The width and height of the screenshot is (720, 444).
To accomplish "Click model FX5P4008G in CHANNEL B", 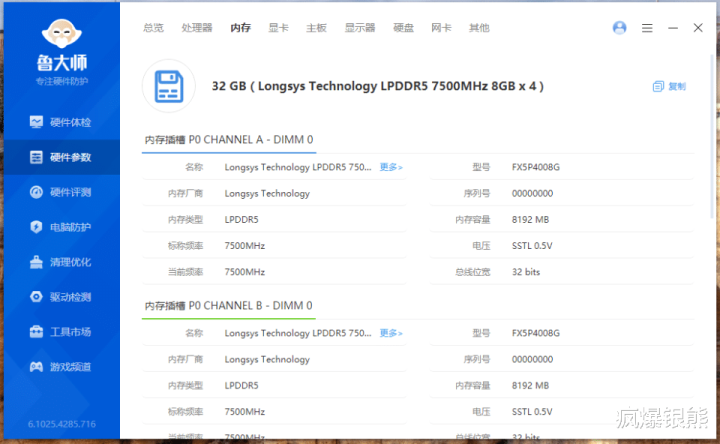I will pyautogui.click(x=536, y=333).
